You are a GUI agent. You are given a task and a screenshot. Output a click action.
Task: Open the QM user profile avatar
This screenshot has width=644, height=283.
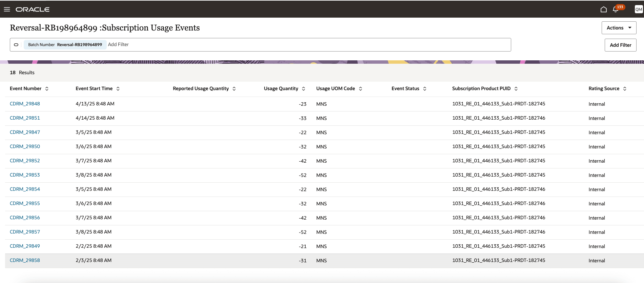click(x=639, y=9)
